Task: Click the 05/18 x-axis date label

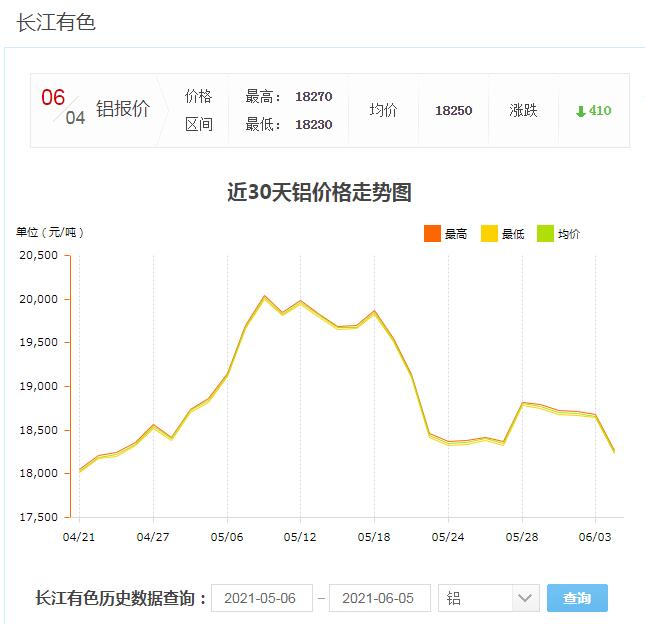Action: [374, 537]
